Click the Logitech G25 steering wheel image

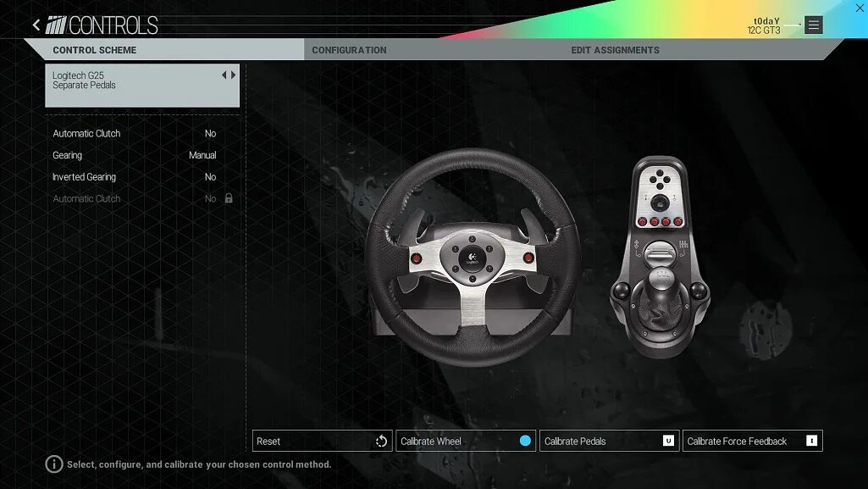(x=473, y=258)
